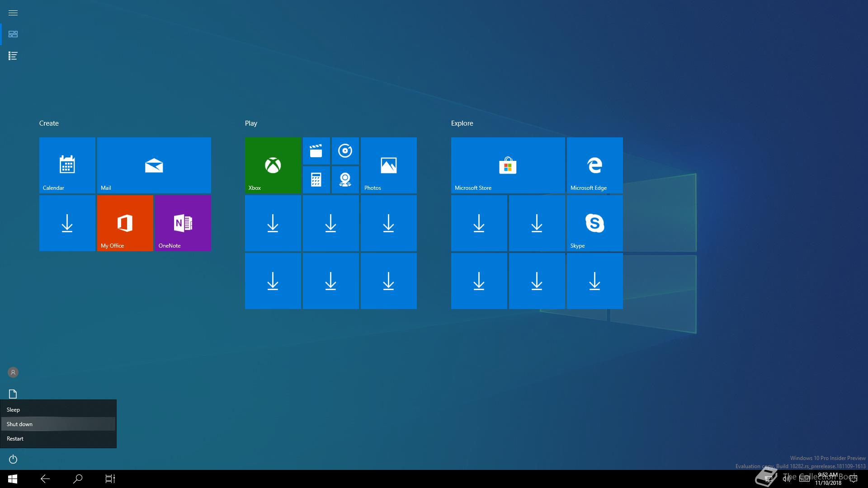Open the Photos tile
868x488 pixels.
tap(388, 165)
